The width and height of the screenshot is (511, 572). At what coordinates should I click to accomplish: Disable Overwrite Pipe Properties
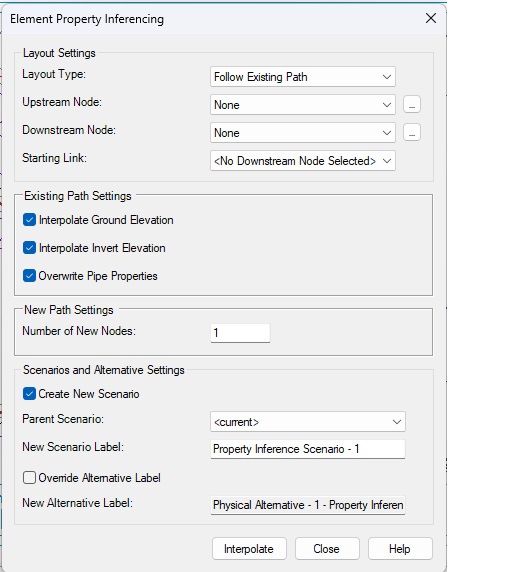(x=29, y=276)
